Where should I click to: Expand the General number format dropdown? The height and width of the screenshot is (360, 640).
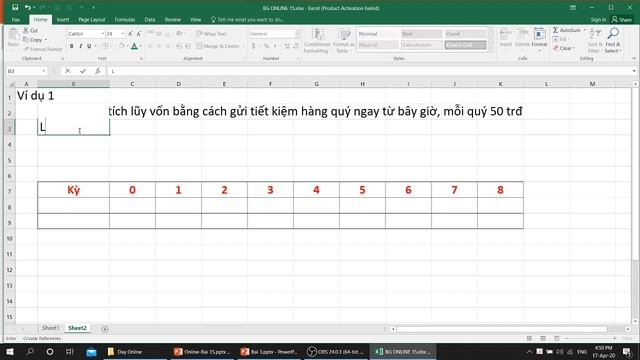coord(298,34)
